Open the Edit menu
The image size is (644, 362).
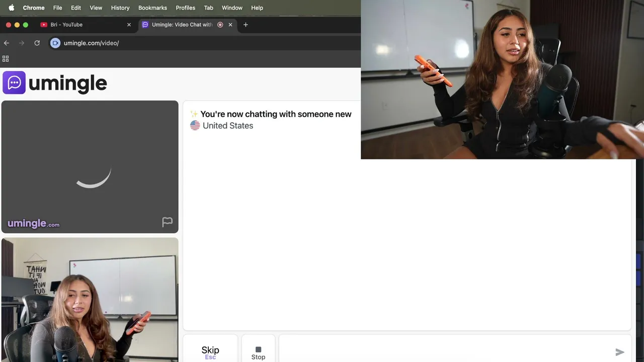pyautogui.click(x=76, y=8)
